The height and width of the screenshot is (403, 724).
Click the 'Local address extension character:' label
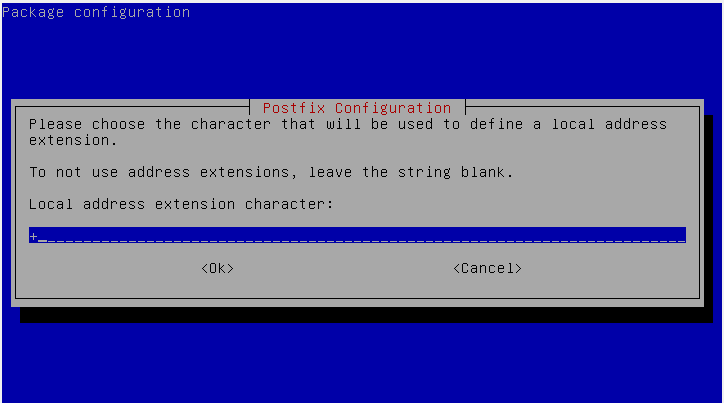181,204
